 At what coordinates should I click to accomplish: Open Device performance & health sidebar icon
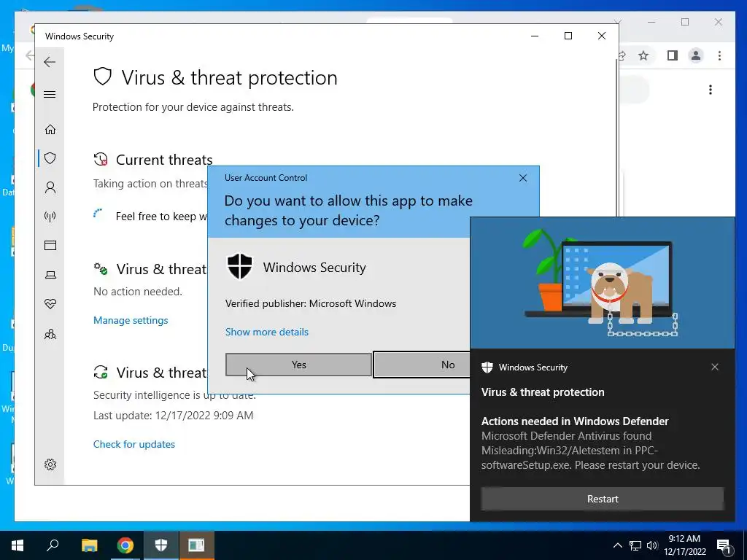coord(50,304)
